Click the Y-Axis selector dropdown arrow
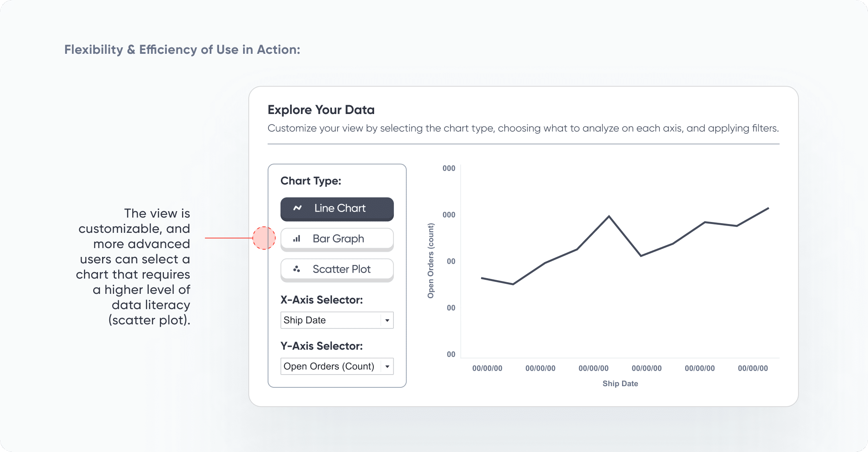868x452 pixels. point(387,366)
